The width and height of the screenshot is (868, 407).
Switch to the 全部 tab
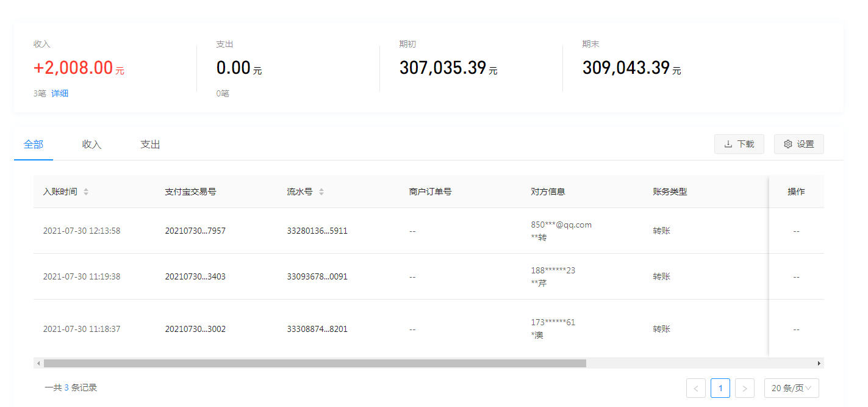(x=34, y=145)
